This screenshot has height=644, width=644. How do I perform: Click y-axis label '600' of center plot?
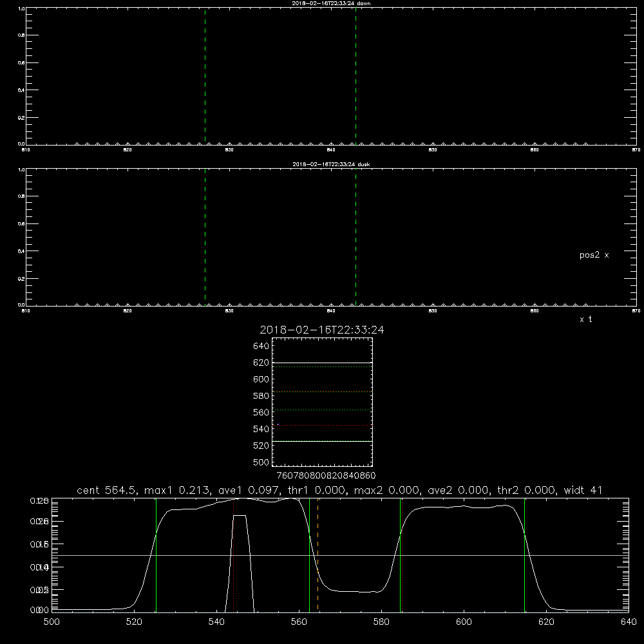pyautogui.click(x=261, y=379)
